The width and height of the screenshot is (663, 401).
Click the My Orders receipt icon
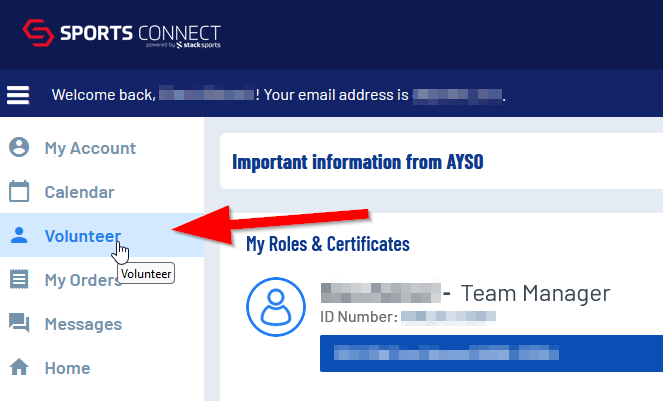19,280
